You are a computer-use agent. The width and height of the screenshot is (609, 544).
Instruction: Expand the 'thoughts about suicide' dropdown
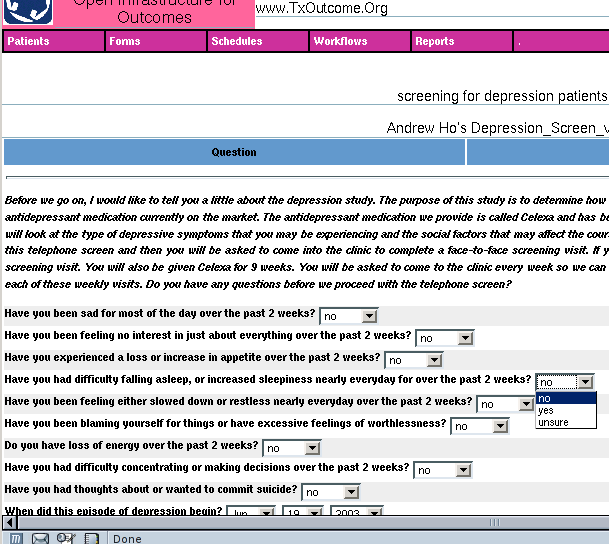click(351, 492)
